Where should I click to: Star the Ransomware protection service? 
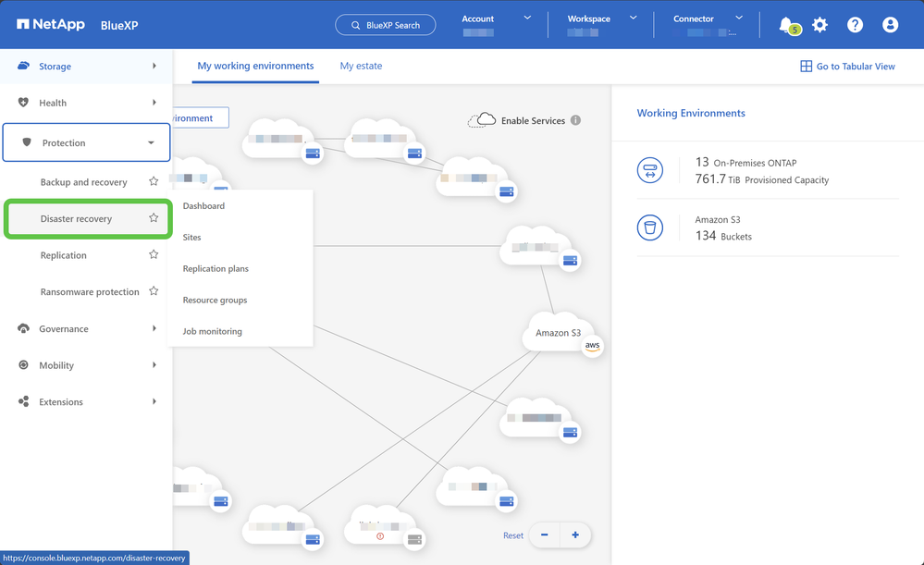[154, 291]
